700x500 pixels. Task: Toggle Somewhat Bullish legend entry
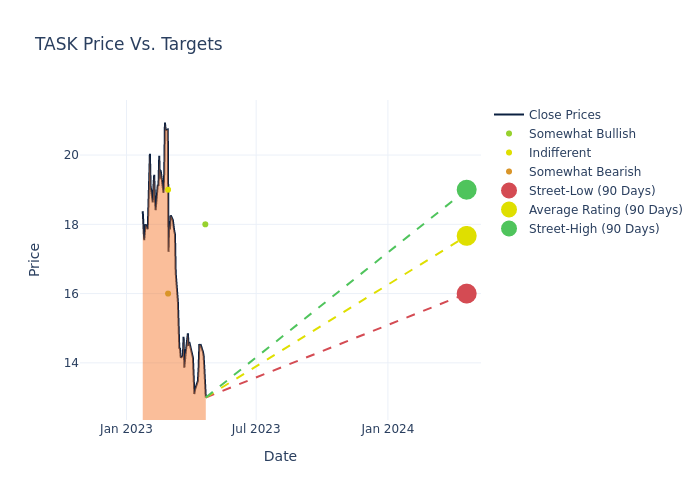(582, 134)
